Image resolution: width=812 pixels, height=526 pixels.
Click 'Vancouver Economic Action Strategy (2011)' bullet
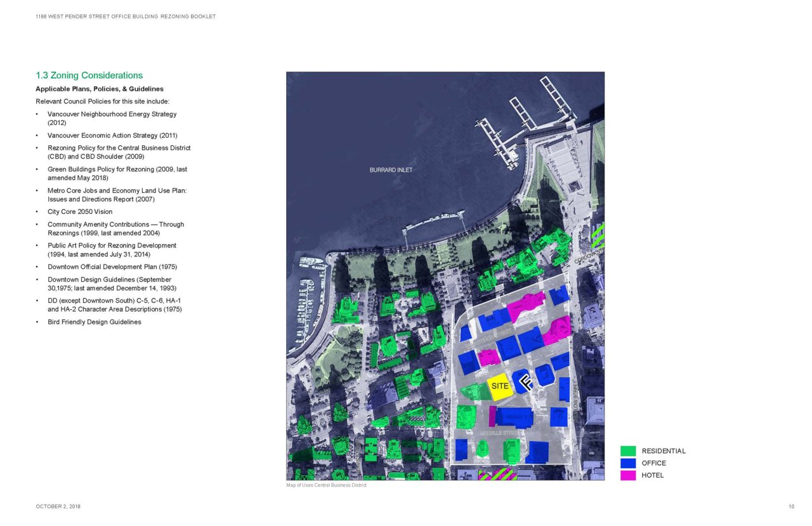tap(112, 135)
